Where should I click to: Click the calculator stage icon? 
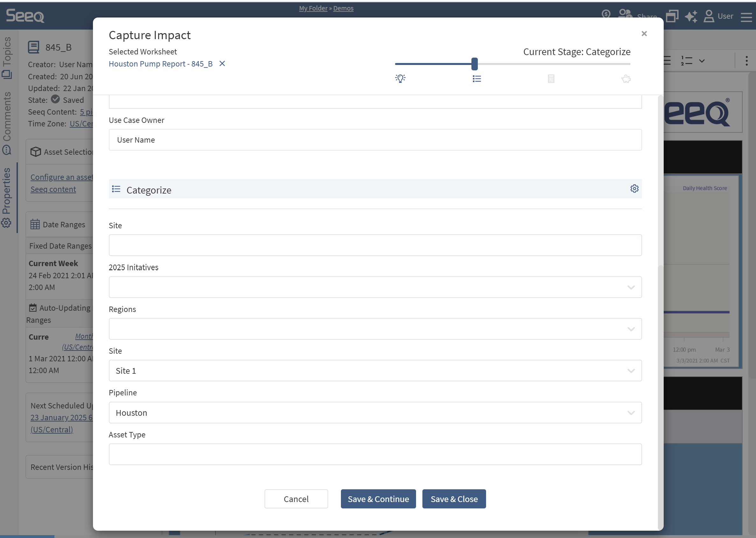tap(551, 79)
